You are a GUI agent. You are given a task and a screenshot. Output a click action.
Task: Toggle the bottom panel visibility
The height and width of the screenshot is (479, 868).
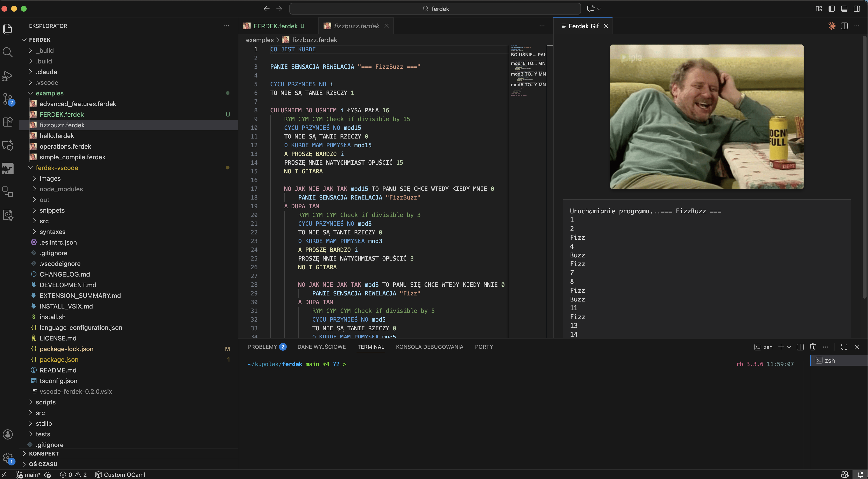coord(844,8)
